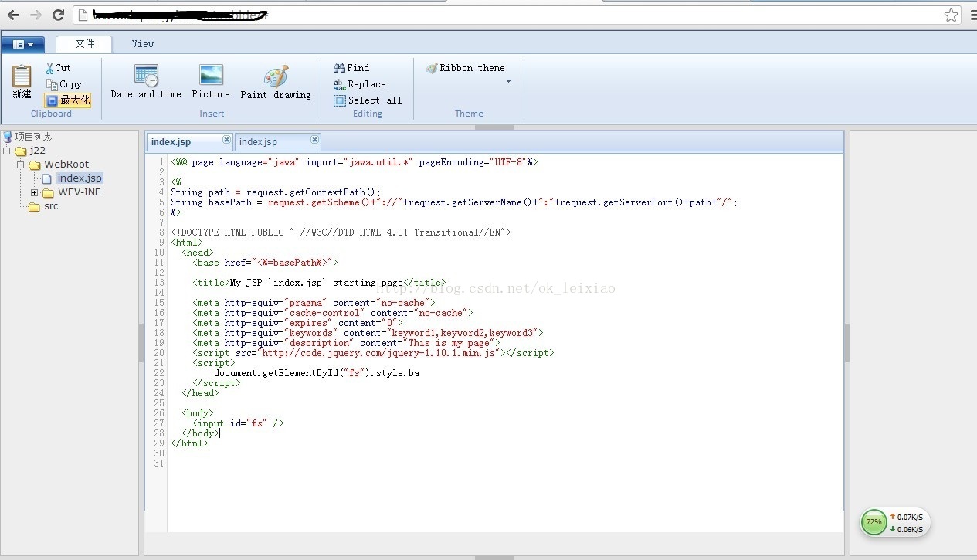Click the 新建 paste clipboard icon
The height and width of the screenshot is (560, 977).
(22, 75)
